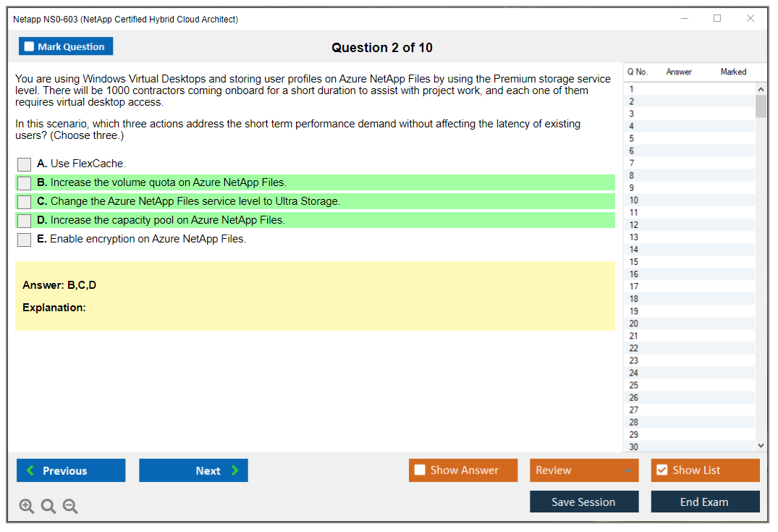Click the reset zoom magnifier icon
Screen dimensions: 778x532
click(x=48, y=507)
